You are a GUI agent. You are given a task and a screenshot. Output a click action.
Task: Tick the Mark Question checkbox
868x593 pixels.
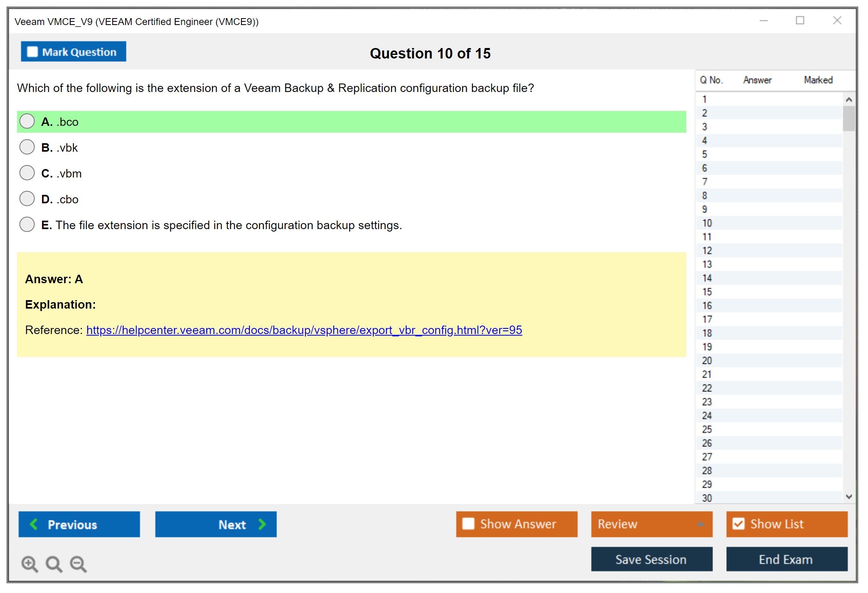[32, 52]
